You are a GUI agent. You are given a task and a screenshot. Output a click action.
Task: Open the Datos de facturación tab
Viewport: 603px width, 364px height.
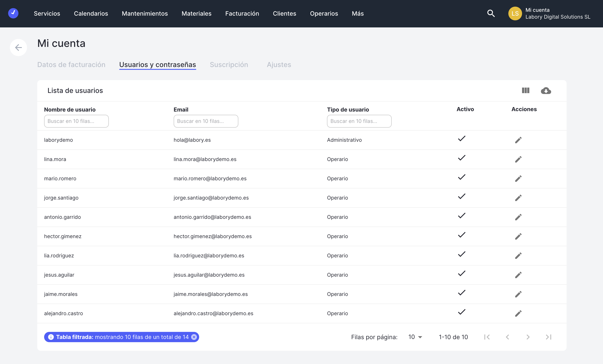(71, 65)
